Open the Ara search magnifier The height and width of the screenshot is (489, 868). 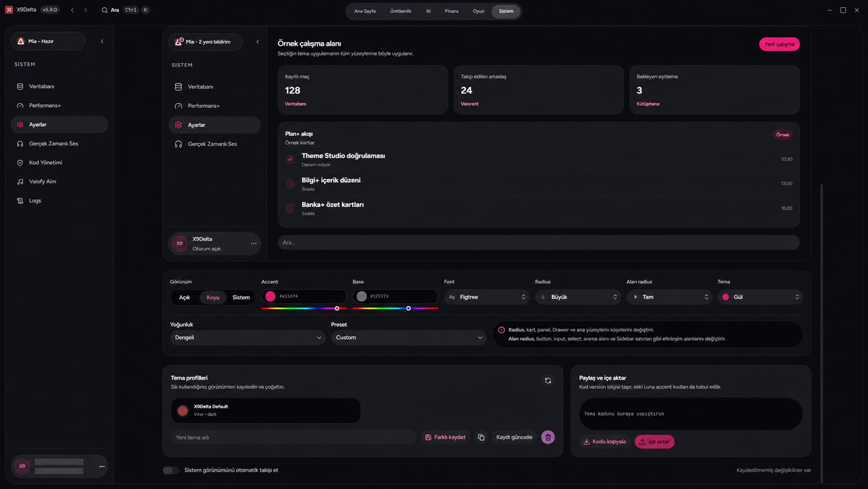coord(104,10)
